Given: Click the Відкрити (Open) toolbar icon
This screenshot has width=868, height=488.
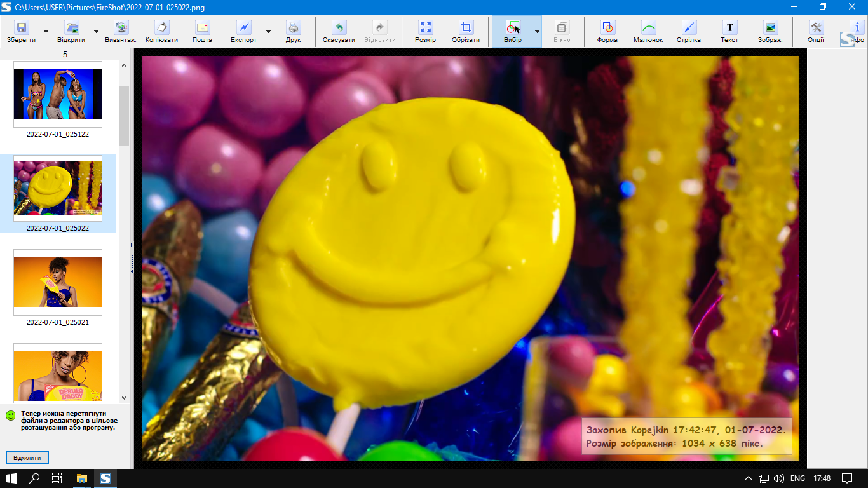Looking at the screenshot, I should (x=71, y=31).
